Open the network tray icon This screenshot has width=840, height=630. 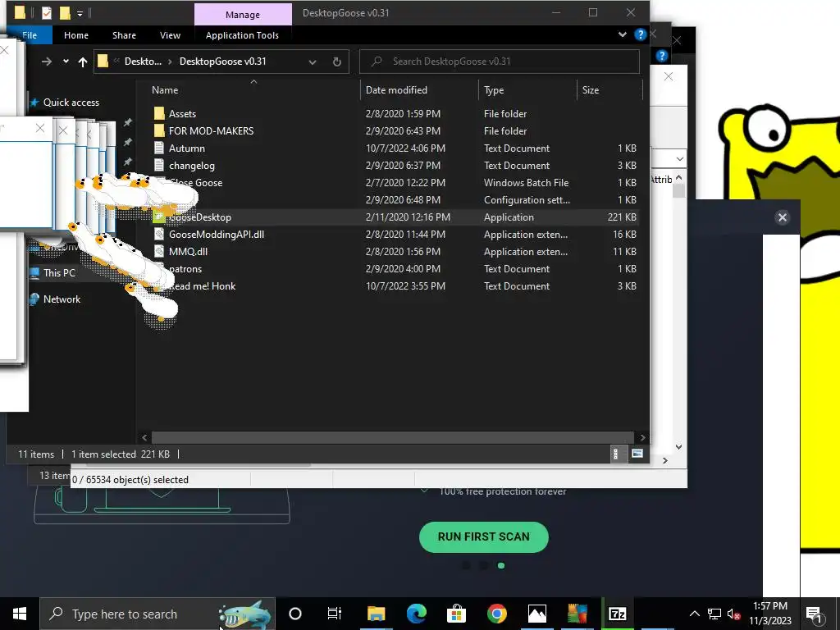tap(714, 614)
